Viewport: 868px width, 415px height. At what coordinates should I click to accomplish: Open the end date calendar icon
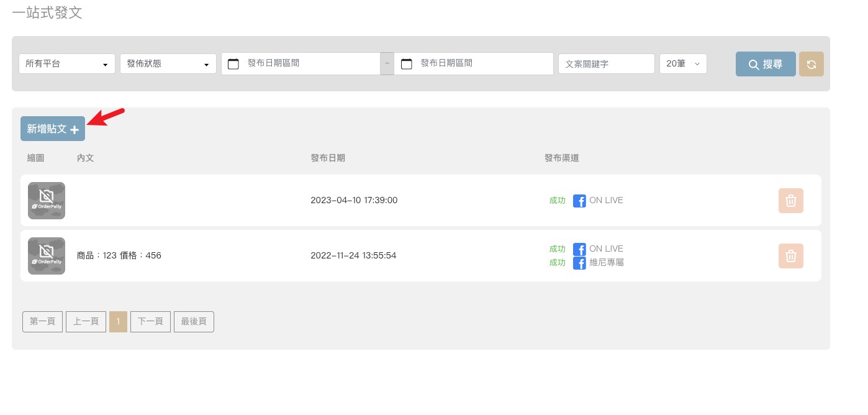click(x=407, y=63)
